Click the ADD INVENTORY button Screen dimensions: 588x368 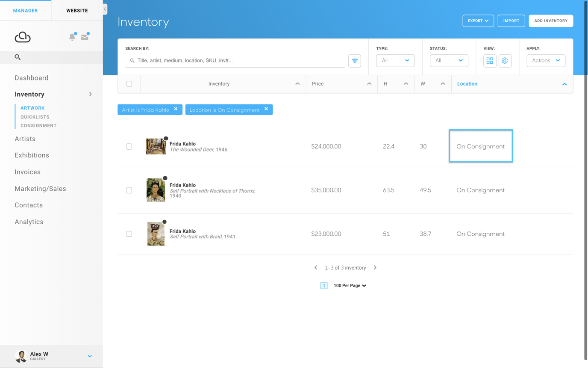pos(551,21)
